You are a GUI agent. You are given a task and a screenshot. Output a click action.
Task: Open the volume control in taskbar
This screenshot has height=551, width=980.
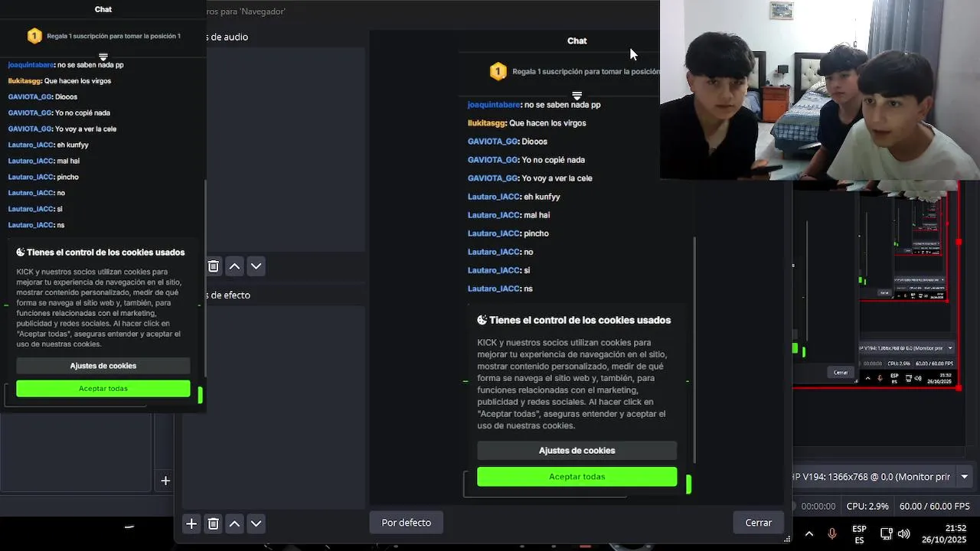tap(904, 533)
